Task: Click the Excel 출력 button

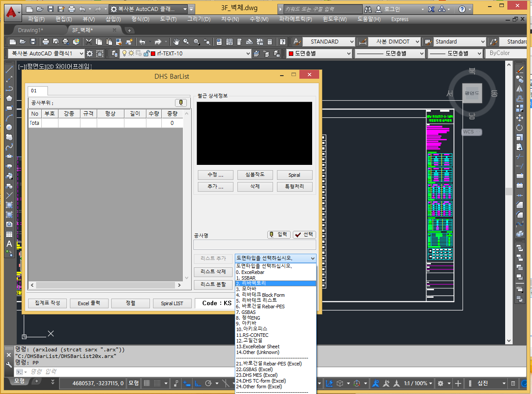Action: click(89, 303)
